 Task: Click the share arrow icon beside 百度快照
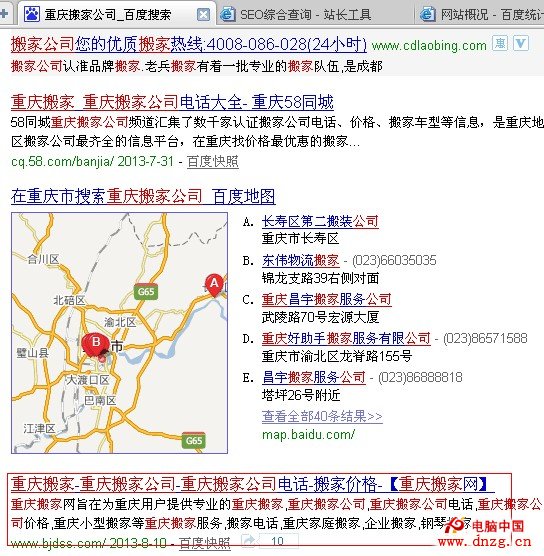(249, 540)
